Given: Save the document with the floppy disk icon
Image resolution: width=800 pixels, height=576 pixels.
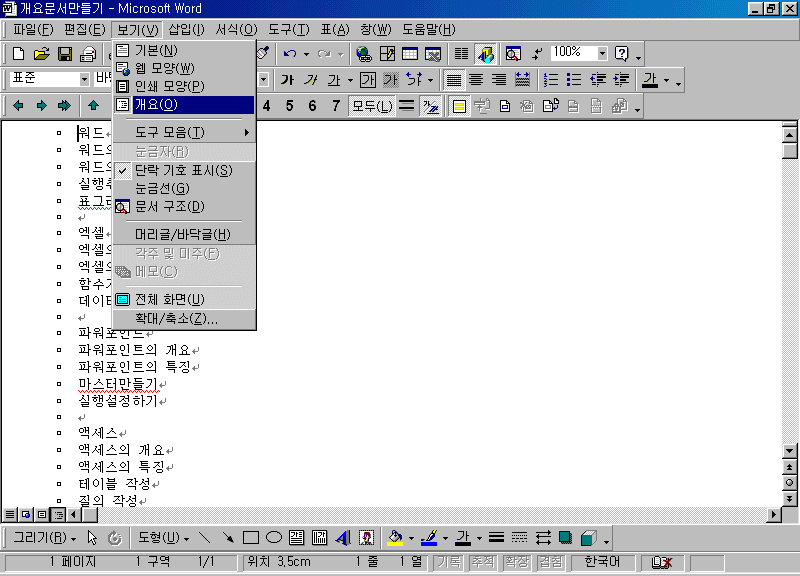Looking at the screenshot, I should coord(65,54).
